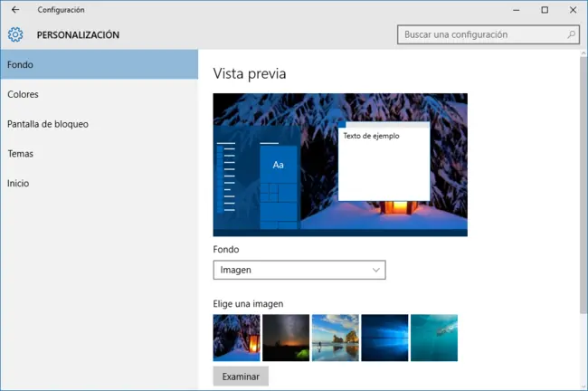Choose the night sky Milky Way image
588x391 pixels.
pyautogui.click(x=286, y=338)
